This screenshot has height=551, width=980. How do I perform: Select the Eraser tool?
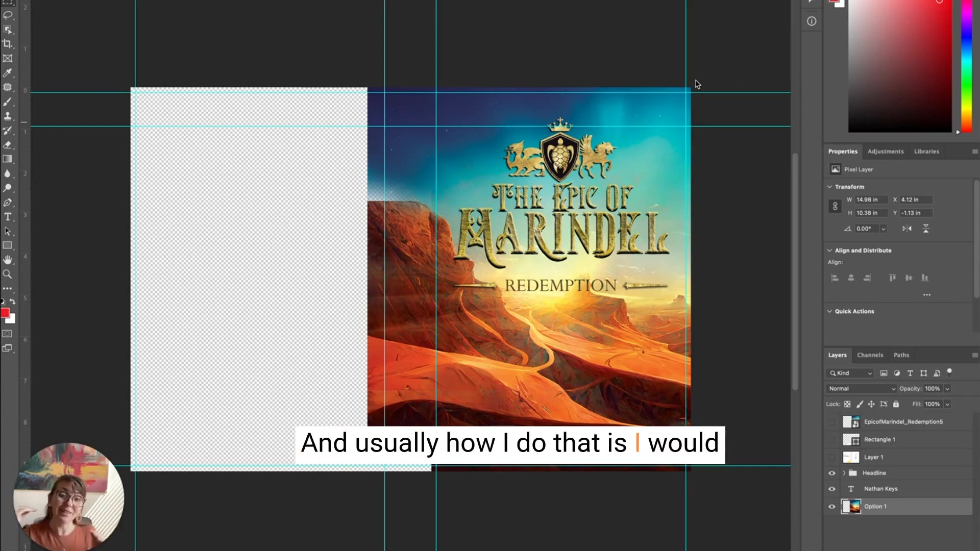point(8,145)
